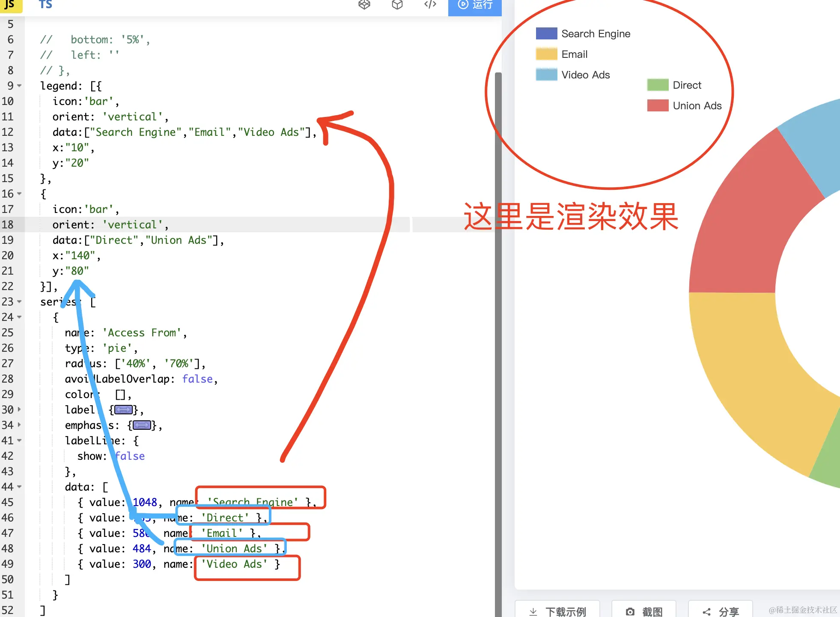Toggle Email legend item
Screen dimensions: 840x617
coord(574,54)
